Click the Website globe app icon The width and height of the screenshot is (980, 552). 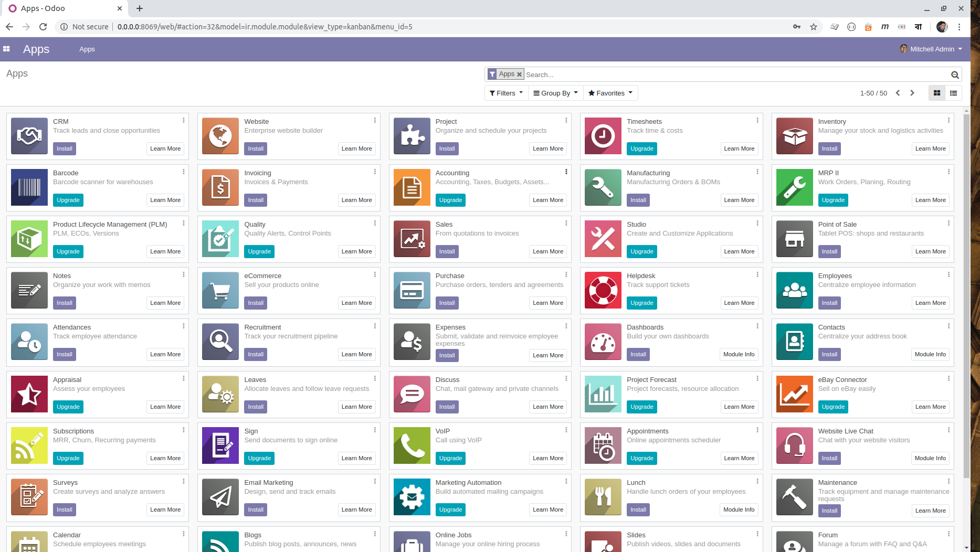tap(220, 136)
